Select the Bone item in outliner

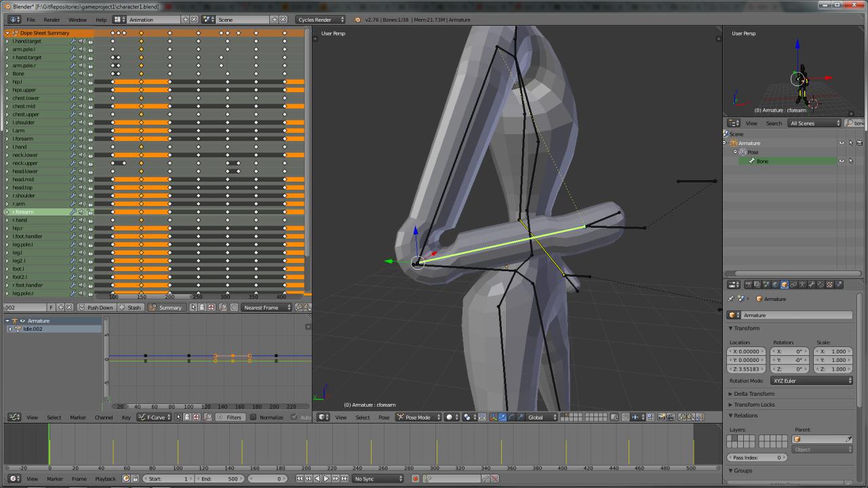(x=762, y=161)
